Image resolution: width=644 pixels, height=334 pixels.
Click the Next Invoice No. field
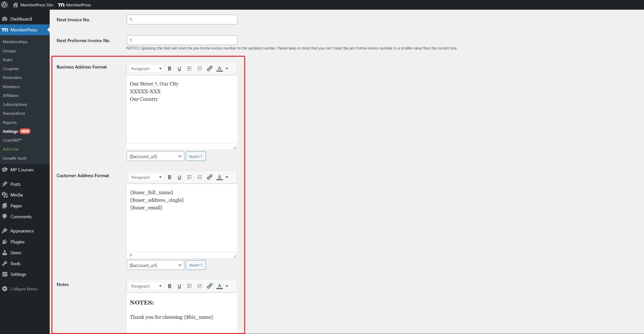[182, 20]
